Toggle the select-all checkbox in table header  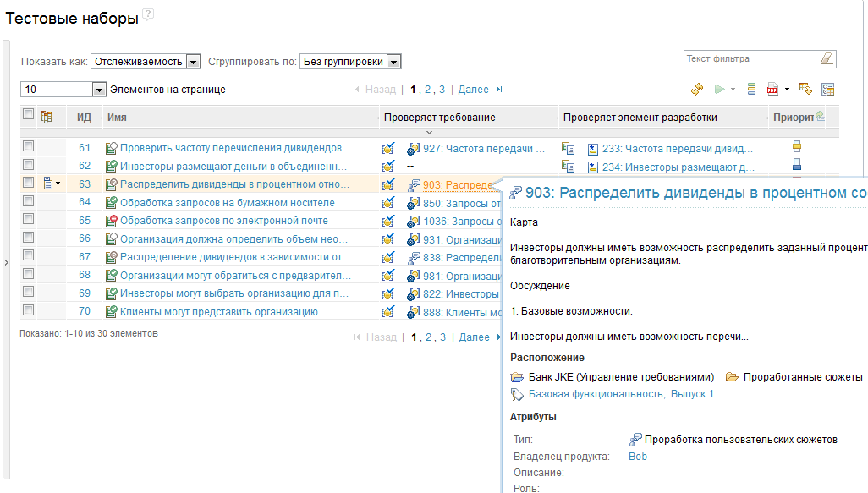(28, 115)
